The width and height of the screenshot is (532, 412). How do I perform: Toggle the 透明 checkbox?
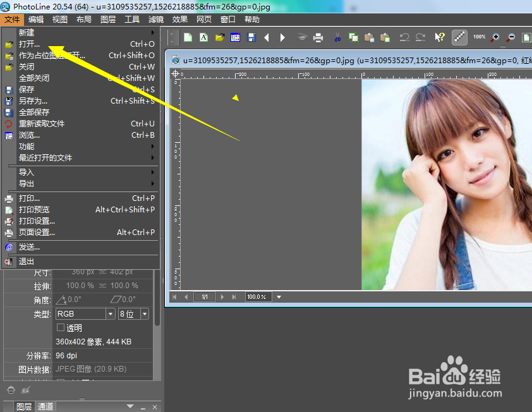point(61,327)
